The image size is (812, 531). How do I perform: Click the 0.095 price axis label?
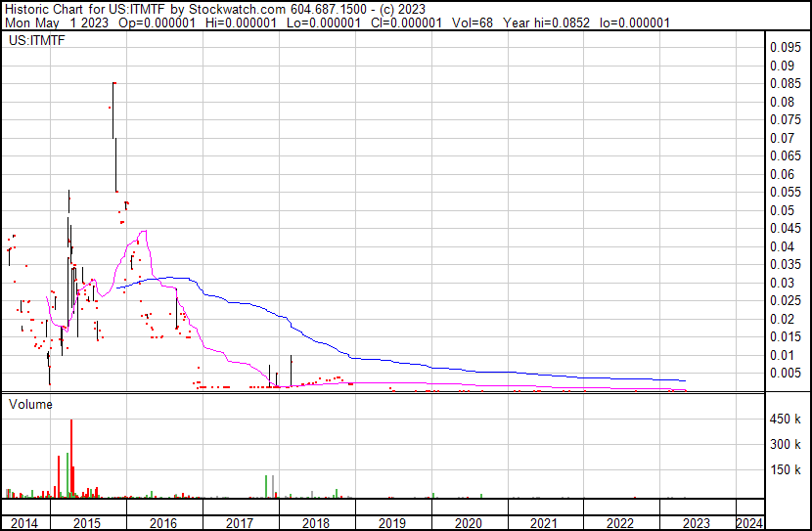pyautogui.click(x=785, y=47)
